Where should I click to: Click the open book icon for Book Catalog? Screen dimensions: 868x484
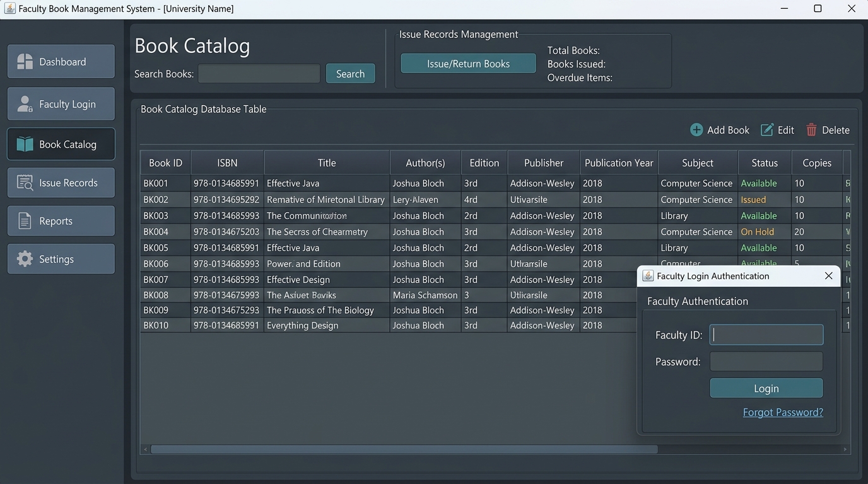coord(25,144)
